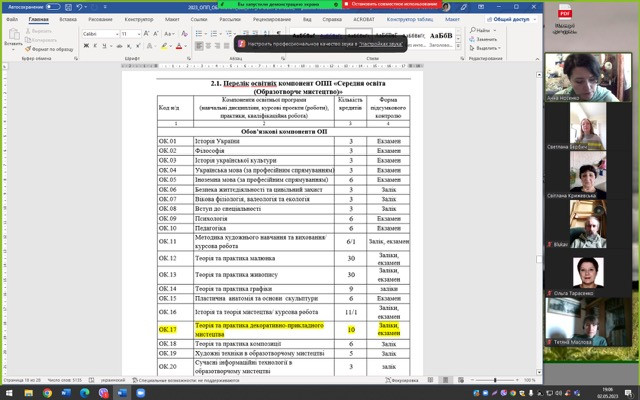Select Ольга Тарасенко's video thumbnail
This screenshot has height=400, width=640.
tap(588, 273)
